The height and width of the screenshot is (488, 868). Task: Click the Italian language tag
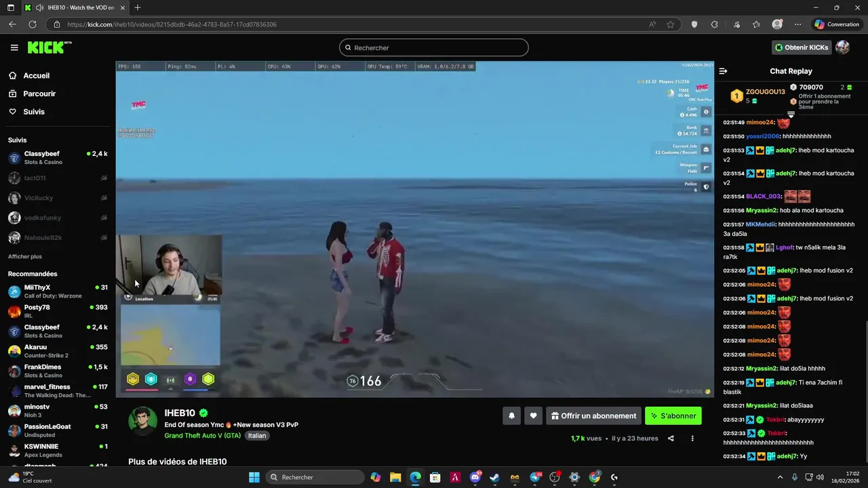257,436
